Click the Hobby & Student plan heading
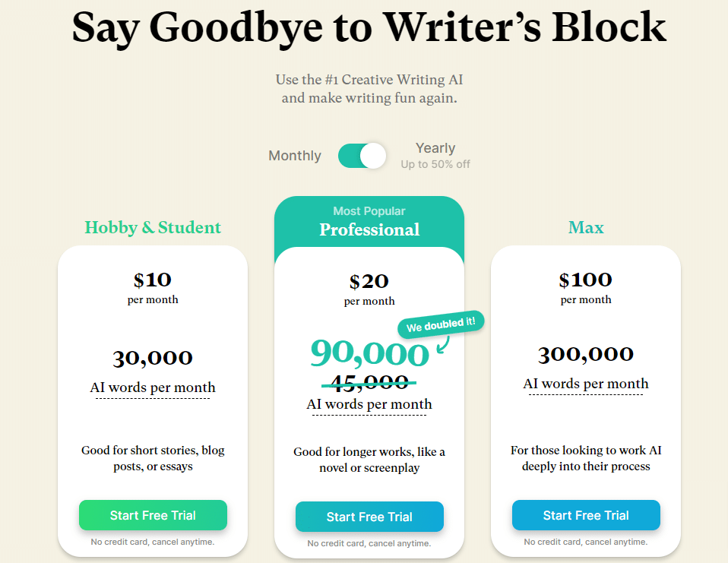The image size is (728, 563). pos(153,227)
